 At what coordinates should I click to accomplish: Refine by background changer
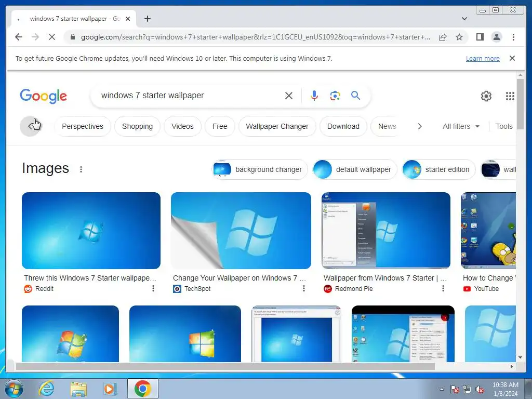pos(260,169)
